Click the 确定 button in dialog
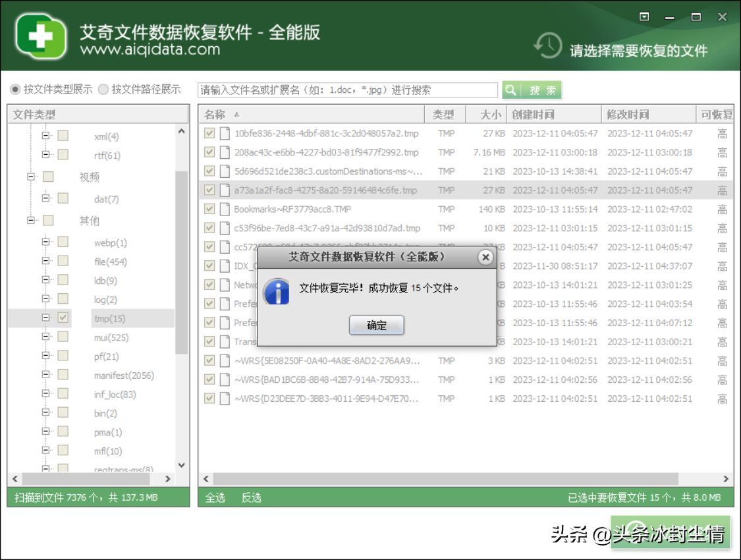 pos(377,325)
